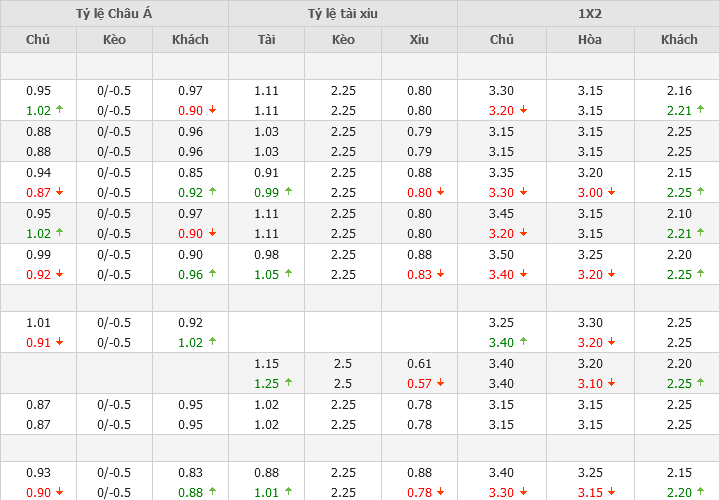Click the Tài column header
Image resolution: width=719 pixels, height=500 pixels.
(266, 40)
